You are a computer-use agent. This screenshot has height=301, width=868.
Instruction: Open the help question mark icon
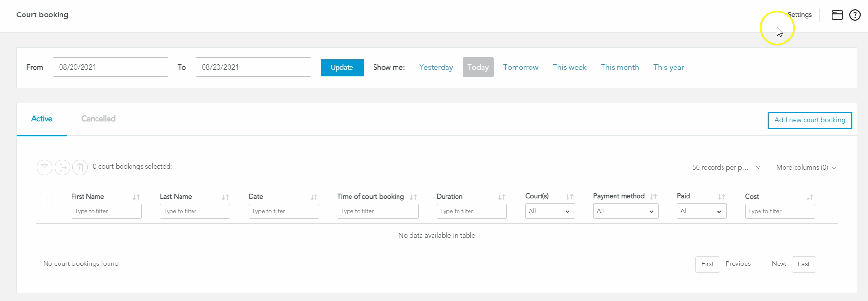(855, 15)
